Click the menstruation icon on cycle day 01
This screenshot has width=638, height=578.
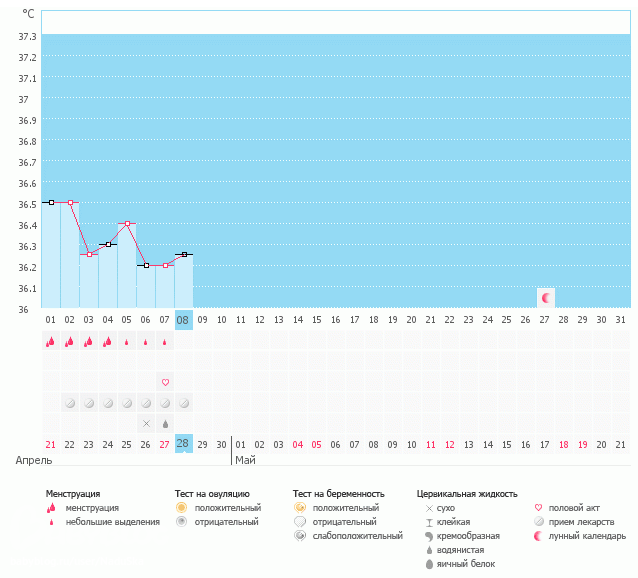point(50,342)
